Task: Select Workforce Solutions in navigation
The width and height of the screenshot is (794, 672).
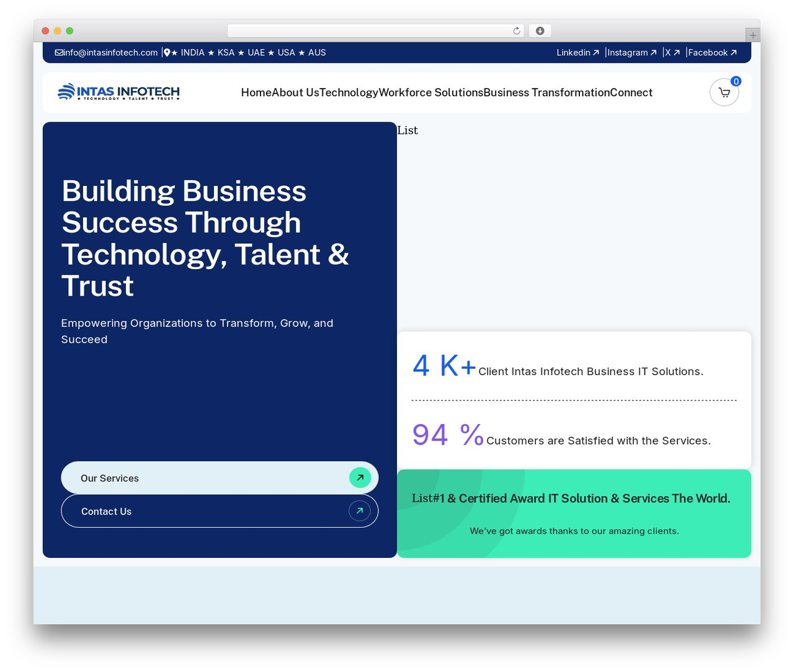Action: (x=430, y=92)
